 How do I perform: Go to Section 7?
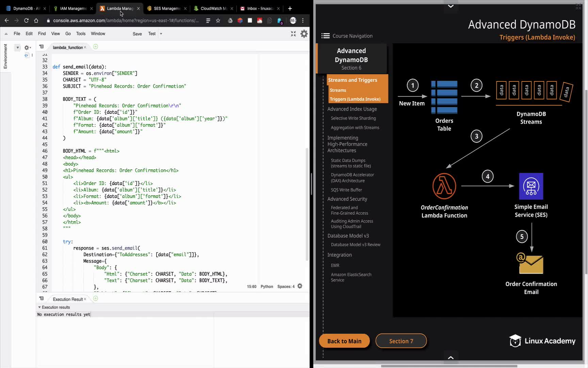tap(401, 341)
